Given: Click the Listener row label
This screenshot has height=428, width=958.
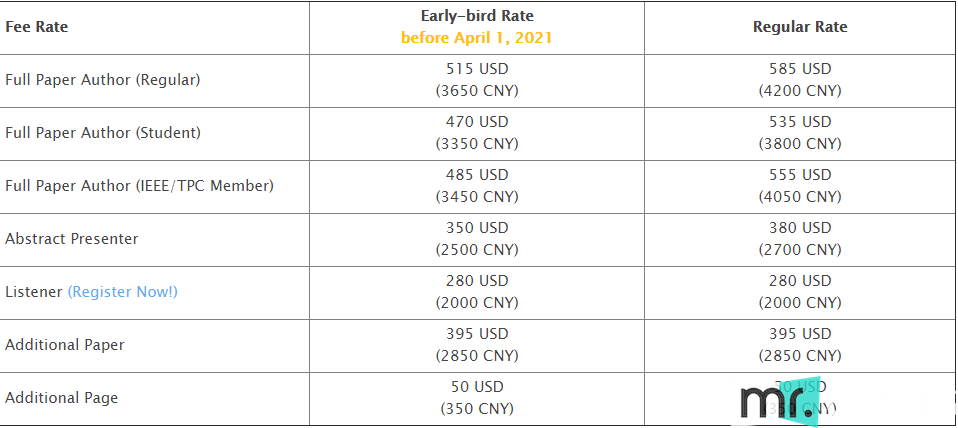Looking at the screenshot, I should click(34, 292).
